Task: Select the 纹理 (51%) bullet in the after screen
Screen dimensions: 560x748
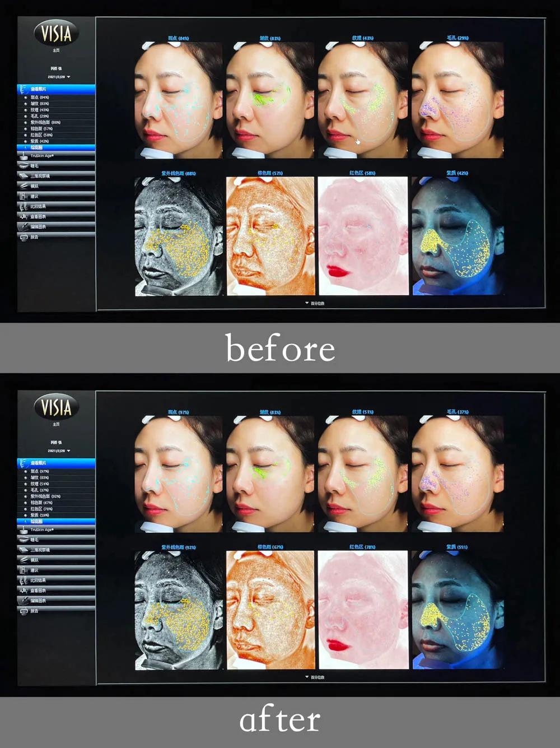Action: [x=26, y=484]
